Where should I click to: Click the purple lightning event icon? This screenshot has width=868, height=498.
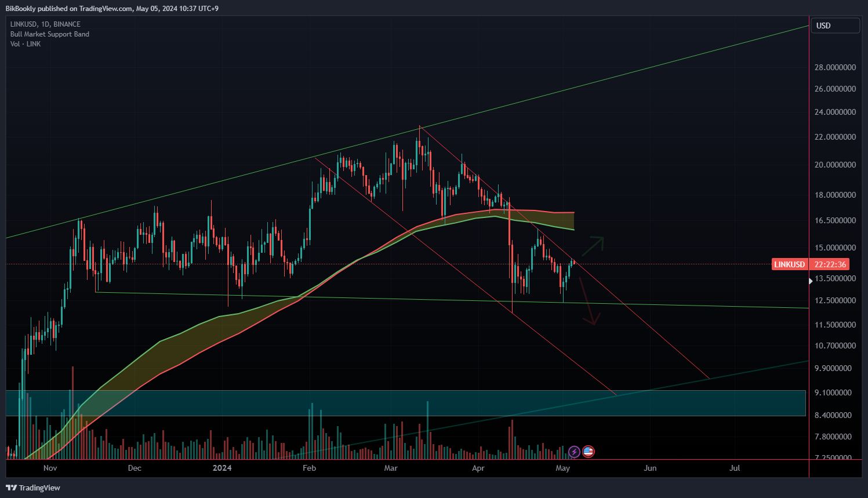coord(574,452)
